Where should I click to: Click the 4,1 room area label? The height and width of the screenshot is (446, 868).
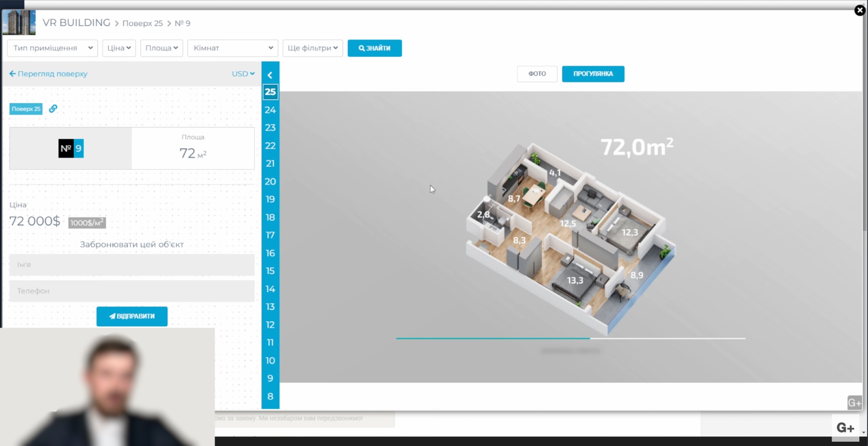point(555,172)
